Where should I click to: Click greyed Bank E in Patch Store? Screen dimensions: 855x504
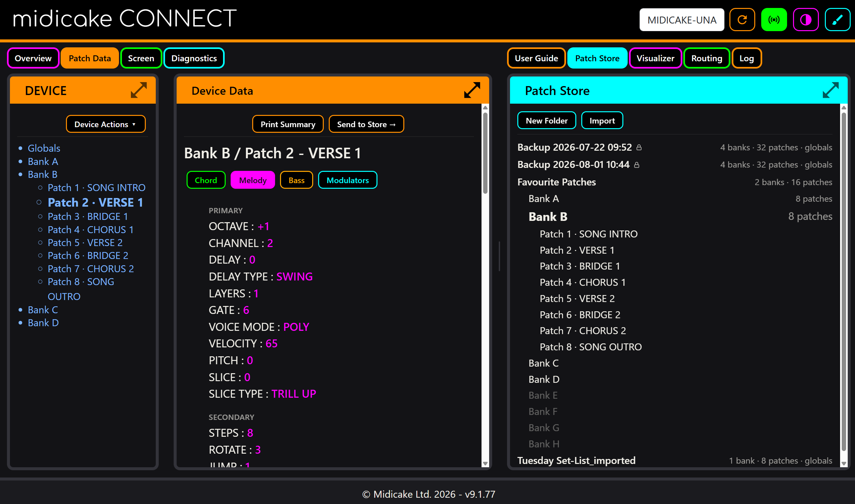(543, 395)
